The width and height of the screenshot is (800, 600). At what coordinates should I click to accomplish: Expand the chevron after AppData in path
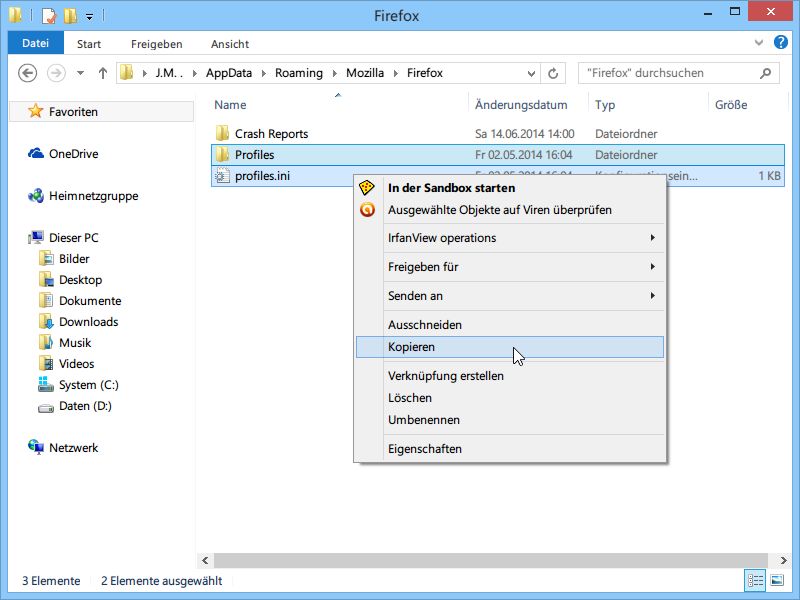(264, 73)
